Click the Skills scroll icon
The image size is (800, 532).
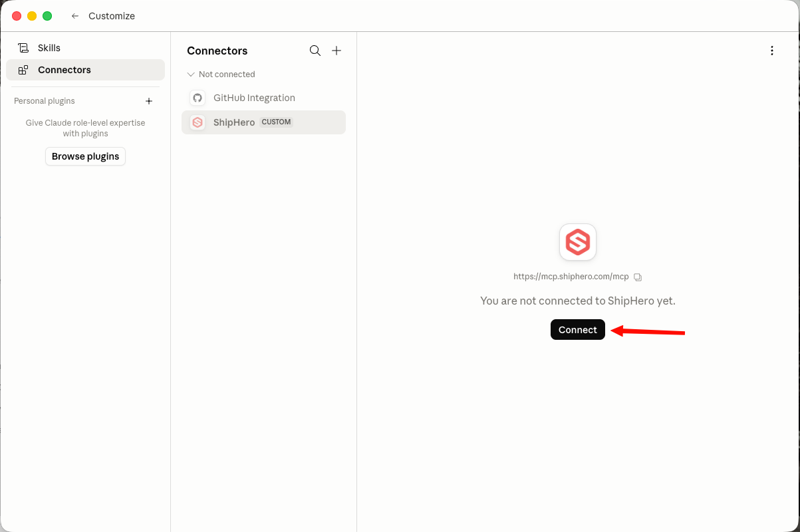pyautogui.click(x=23, y=48)
